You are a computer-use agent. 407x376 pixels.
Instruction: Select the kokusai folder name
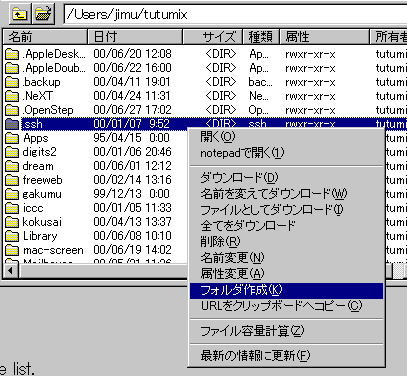tap(42, 222)
